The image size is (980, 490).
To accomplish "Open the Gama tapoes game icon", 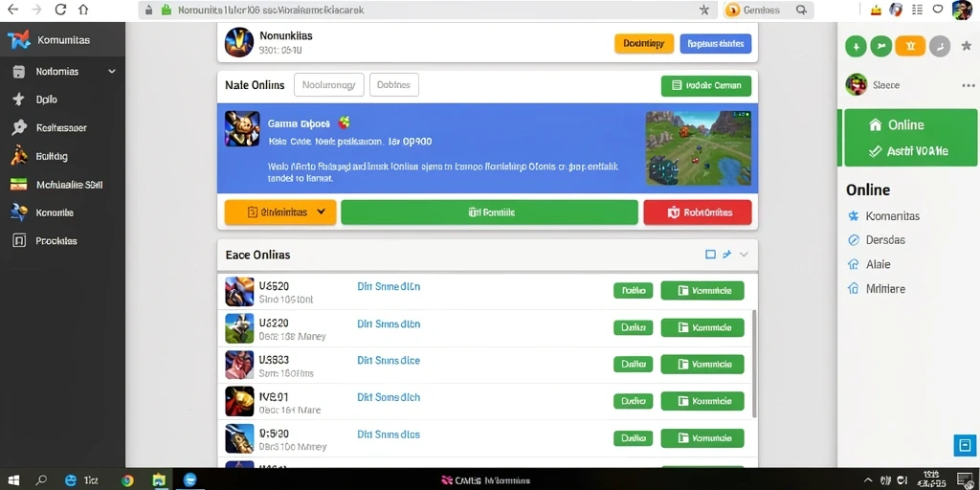I will click(x=242, y=129).
